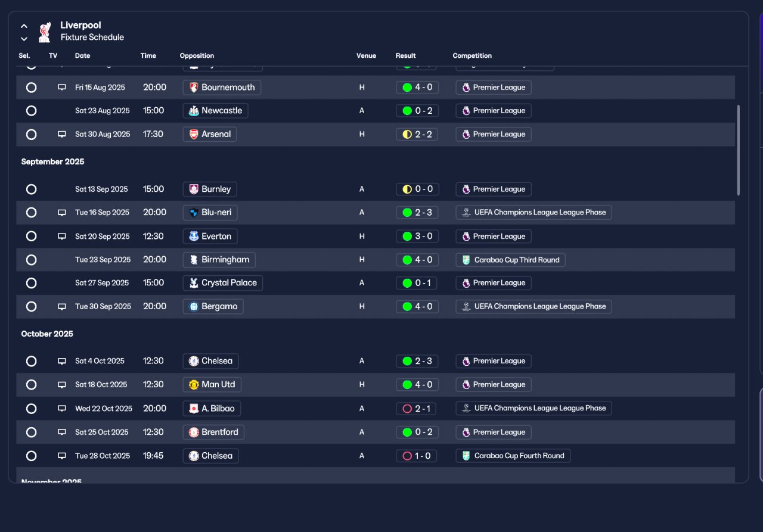The height and width of the screenshot is (532, 763).
Task: Open Carabao Cup Third Round competition
Action: [510, 260]
